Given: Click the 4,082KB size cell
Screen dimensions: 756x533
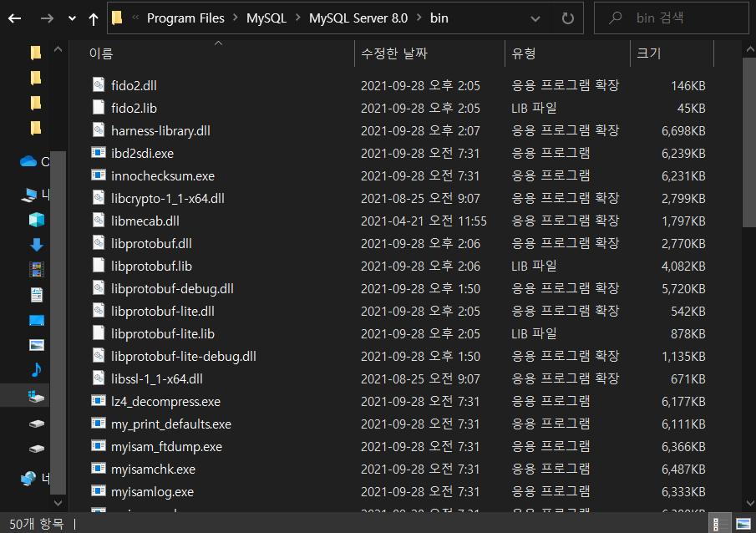Looking at the screenshot, I should point(683,266).
